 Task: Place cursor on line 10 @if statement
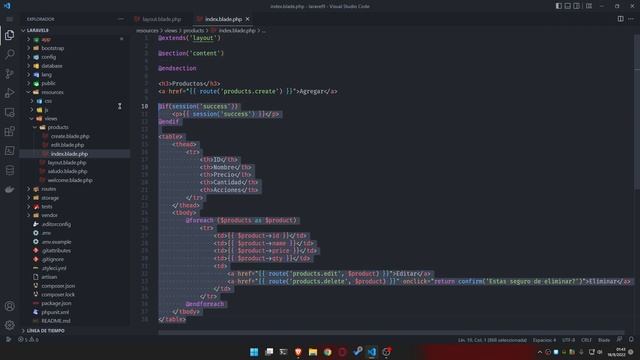click(198, 107)
